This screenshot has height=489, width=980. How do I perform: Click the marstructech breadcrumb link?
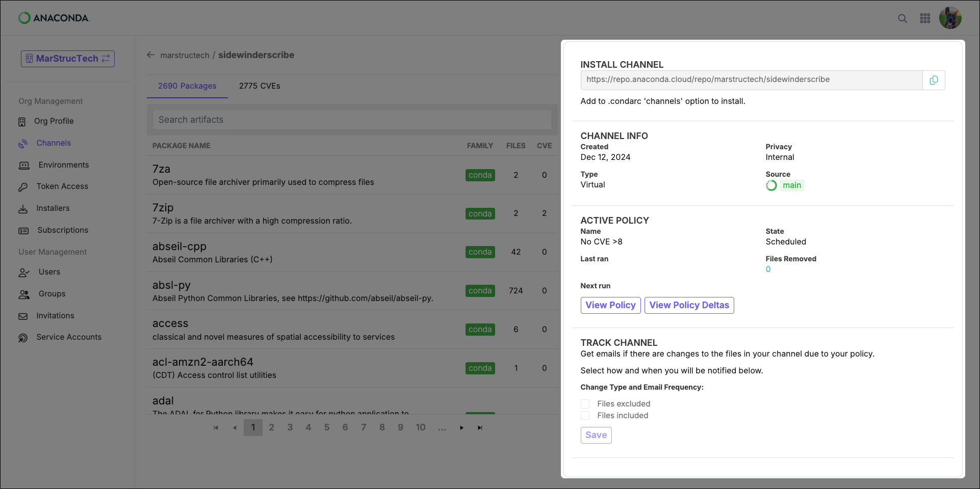[x=185, y=55]
